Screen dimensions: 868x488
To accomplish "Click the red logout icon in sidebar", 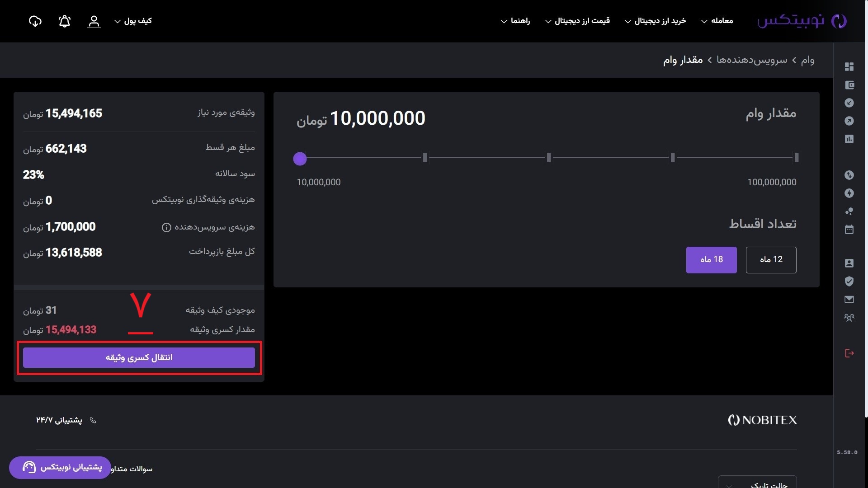I will [x=849, y=353].
